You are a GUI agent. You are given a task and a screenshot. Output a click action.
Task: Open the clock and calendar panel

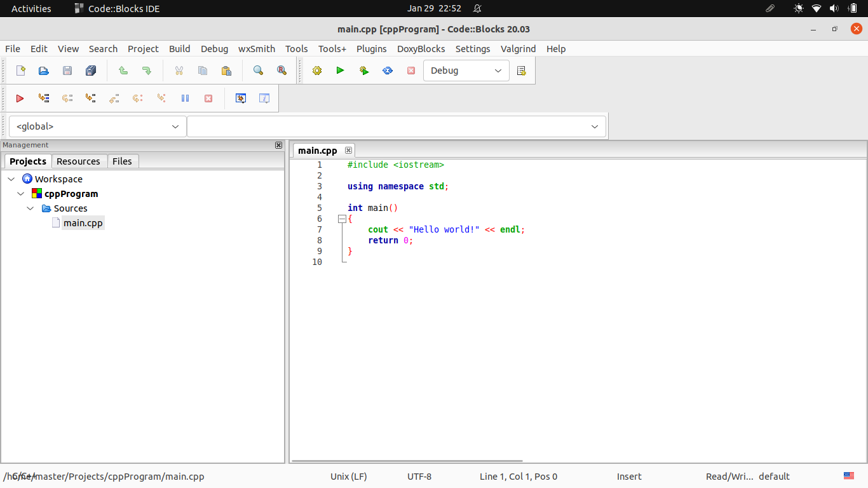[x=434, y=9]
